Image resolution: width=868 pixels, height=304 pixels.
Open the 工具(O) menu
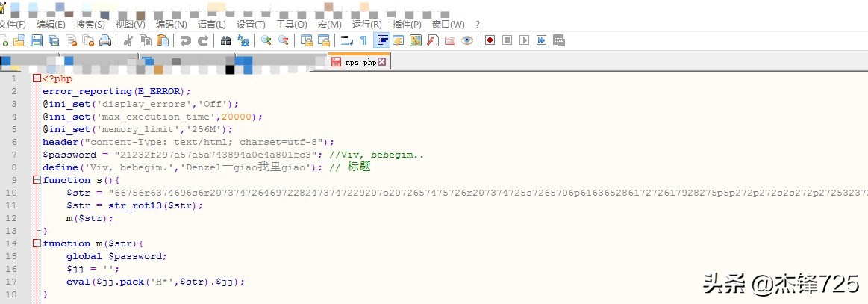pyautogui.click(x=291, y=25)
